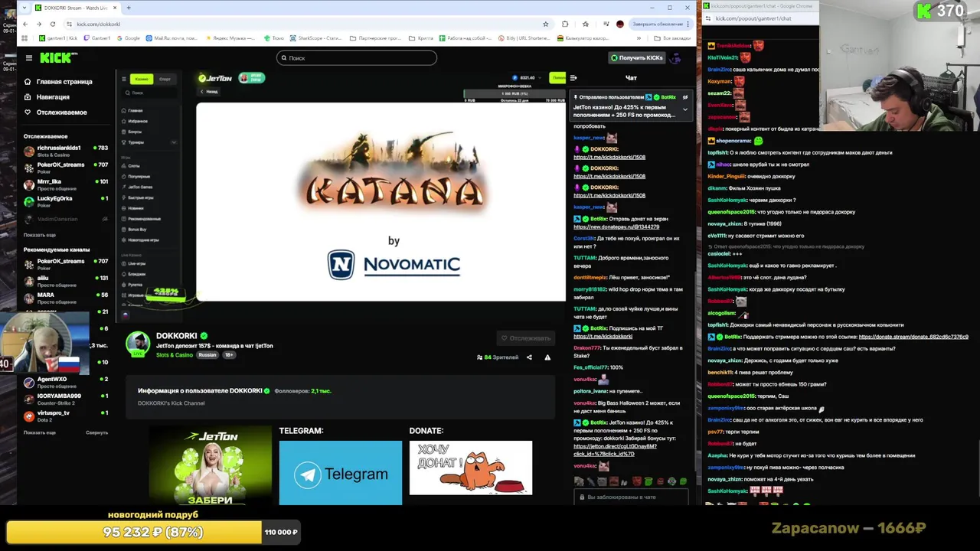
Task: Click the Russian language tag
Action: (x=207, y=355)
